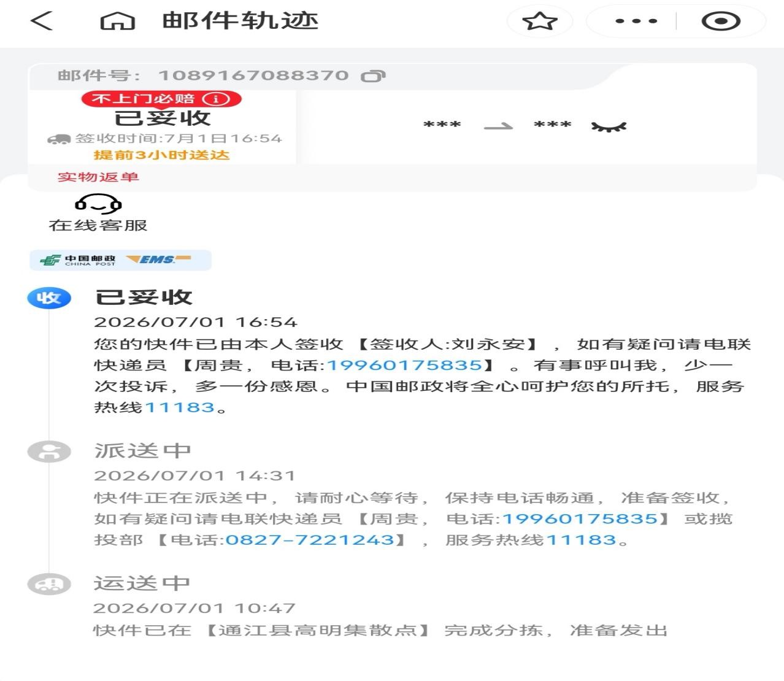Select the blue 收 delivered status marker
784x681 pixels.
tap(49, 298)
